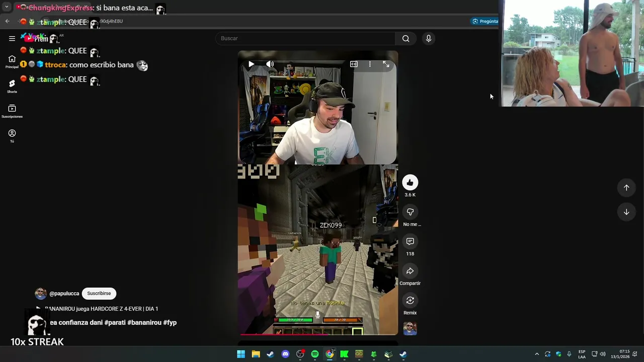Click the #fyp hashtag

170,323
